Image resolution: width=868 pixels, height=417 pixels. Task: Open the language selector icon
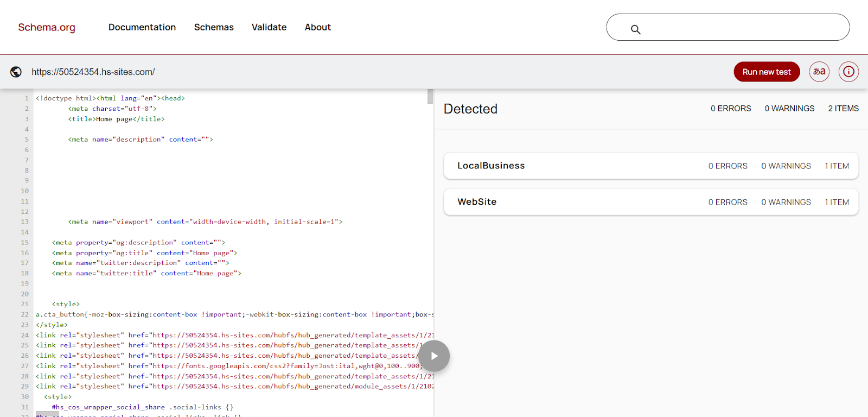coord(819,72)
